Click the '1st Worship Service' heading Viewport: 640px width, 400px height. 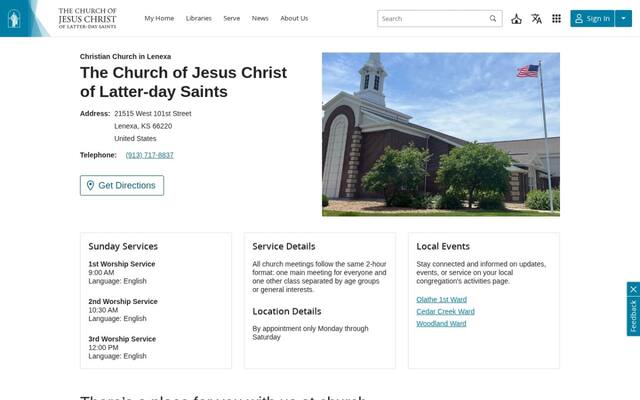[122, 264]
